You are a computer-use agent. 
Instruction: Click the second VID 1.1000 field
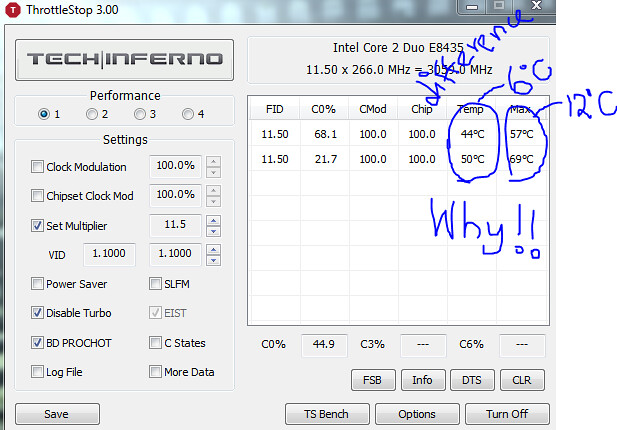[x=175, y=255]
